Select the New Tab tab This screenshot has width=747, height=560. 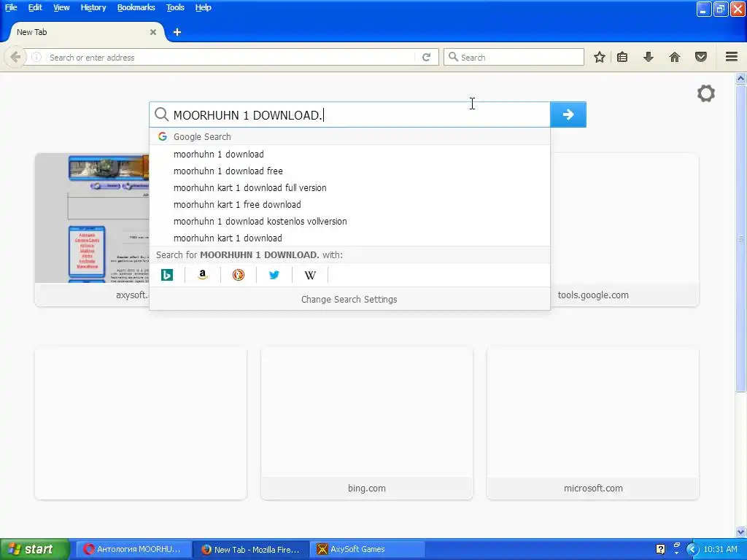pos(86,32)
